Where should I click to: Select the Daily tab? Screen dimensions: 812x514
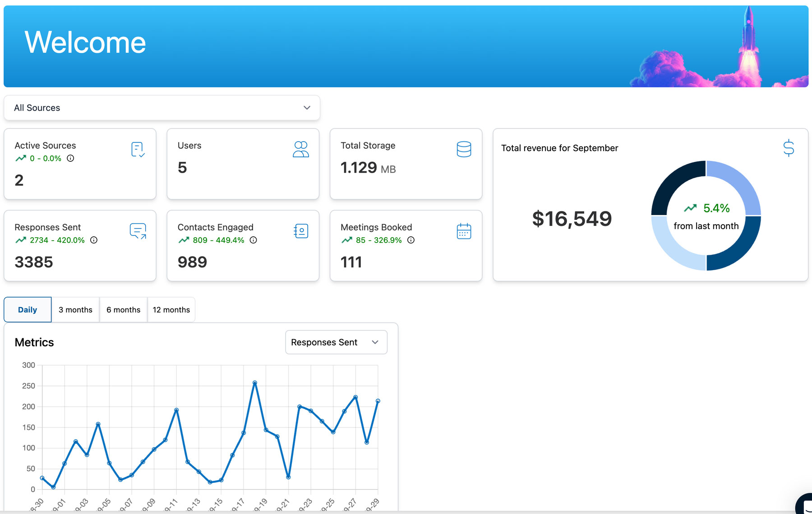pos(28,310)
